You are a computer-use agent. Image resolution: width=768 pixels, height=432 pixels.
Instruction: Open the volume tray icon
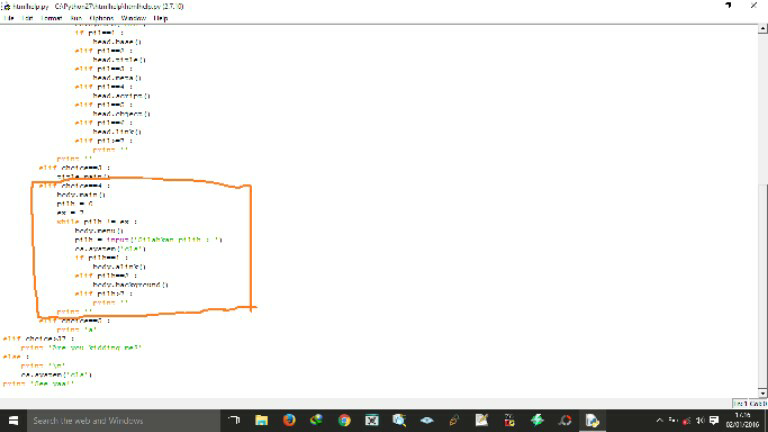[x=700, y=420]
